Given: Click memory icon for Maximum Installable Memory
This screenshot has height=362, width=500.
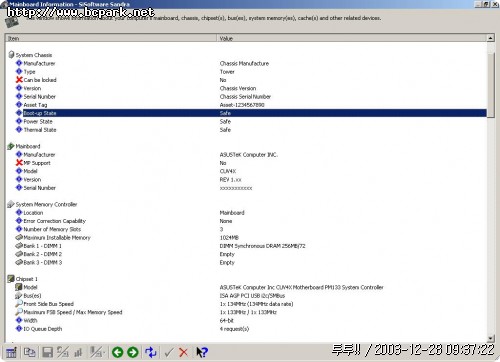Looking at the screenshot, I should [19, 237].
